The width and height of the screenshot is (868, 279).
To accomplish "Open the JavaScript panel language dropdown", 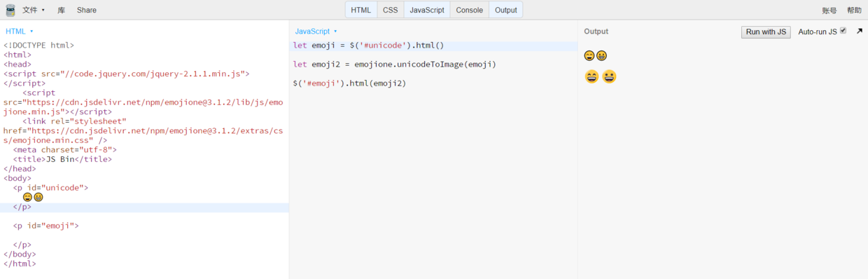I will [x=316, y=32].
